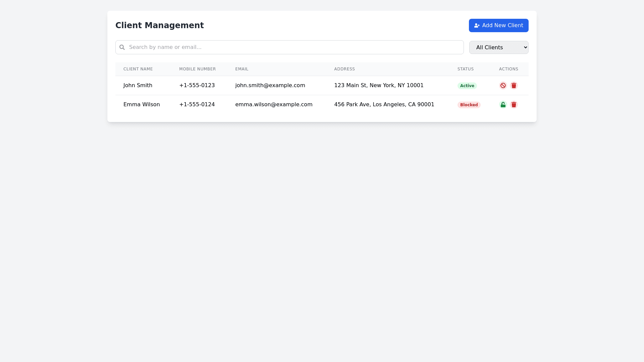Focus the search by name or email field
Viewport: 644px width, 362px height.
[x=292, y=47]
